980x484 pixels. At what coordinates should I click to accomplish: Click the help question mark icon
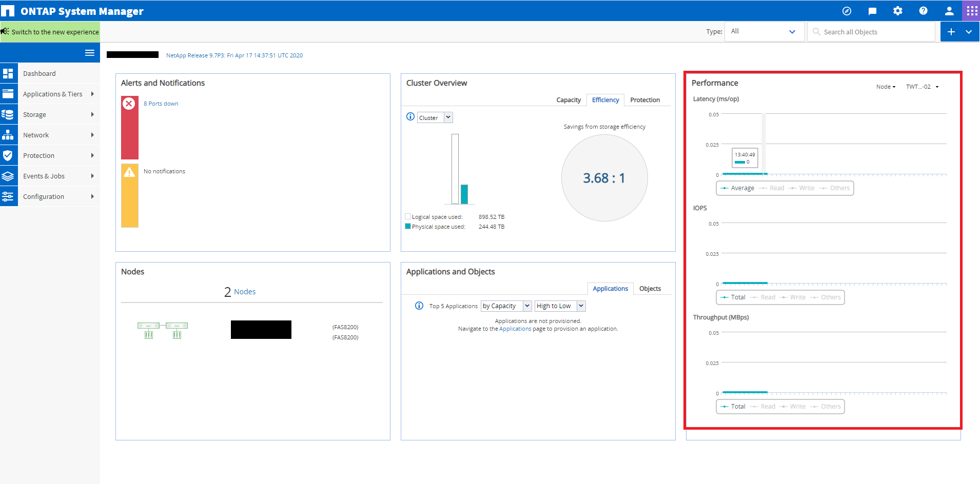[923, 11]
